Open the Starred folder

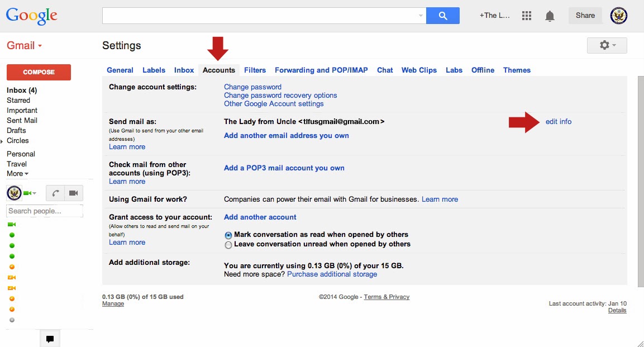(18, 101)
